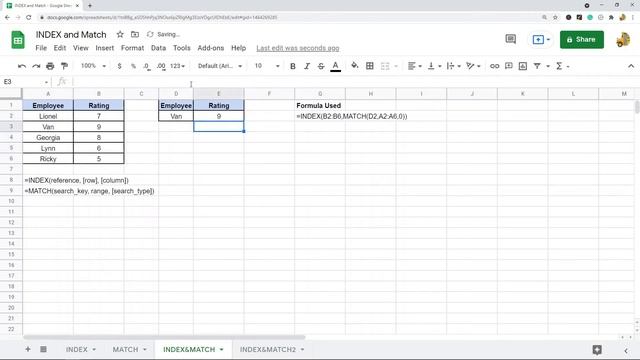Open text rotation options
This screenshot has width=640, height=360.
click(473, 66)
